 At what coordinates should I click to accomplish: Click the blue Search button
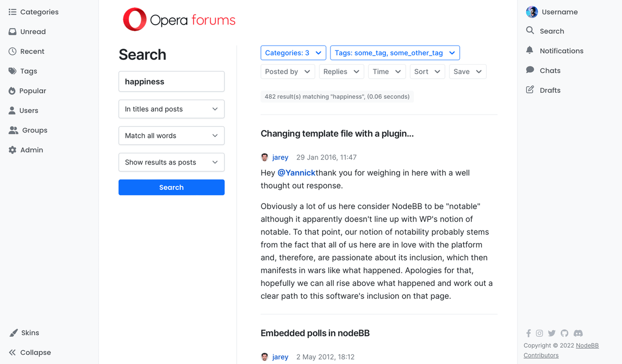172,187
